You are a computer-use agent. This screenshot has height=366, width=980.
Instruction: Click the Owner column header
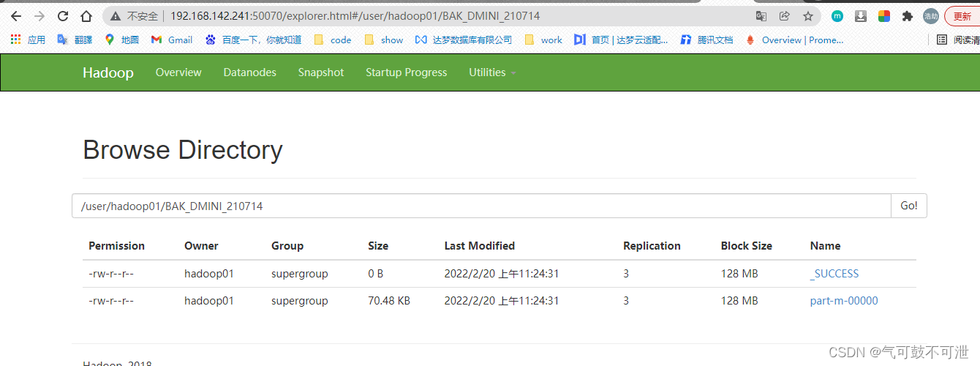pyautogui.click(x=201, y=246)
